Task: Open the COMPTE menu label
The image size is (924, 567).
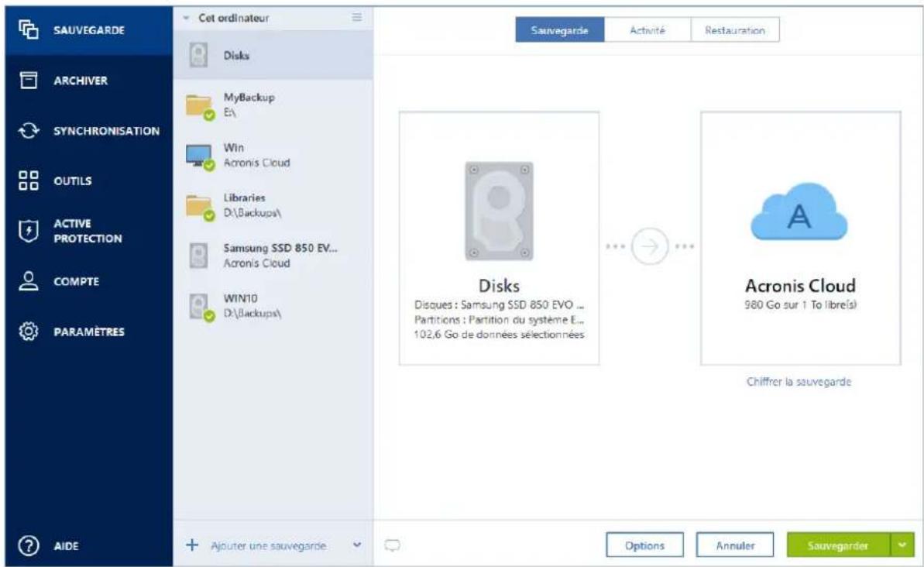Action: click(x=77, y=282)
